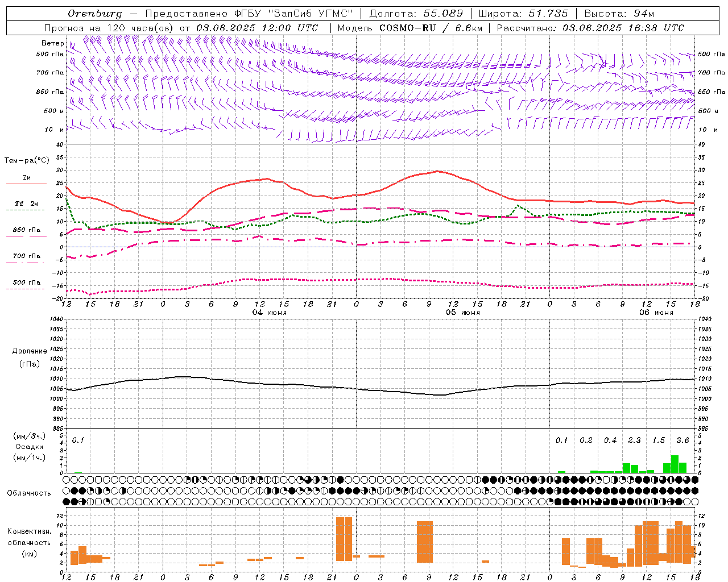Click the 850 гПа temperature legend entry
Image resolution: width=728 pixels, height=582 pixels.
point(27,230)
